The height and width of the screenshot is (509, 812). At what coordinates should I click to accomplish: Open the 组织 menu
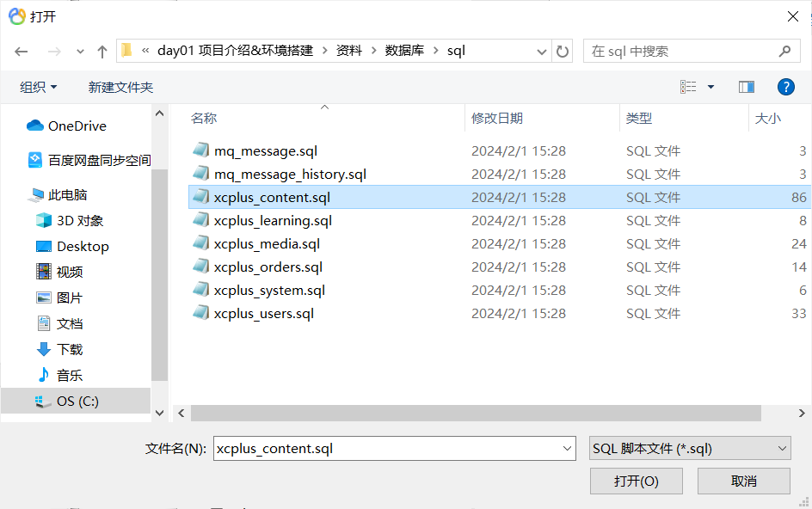click(39, 87)
